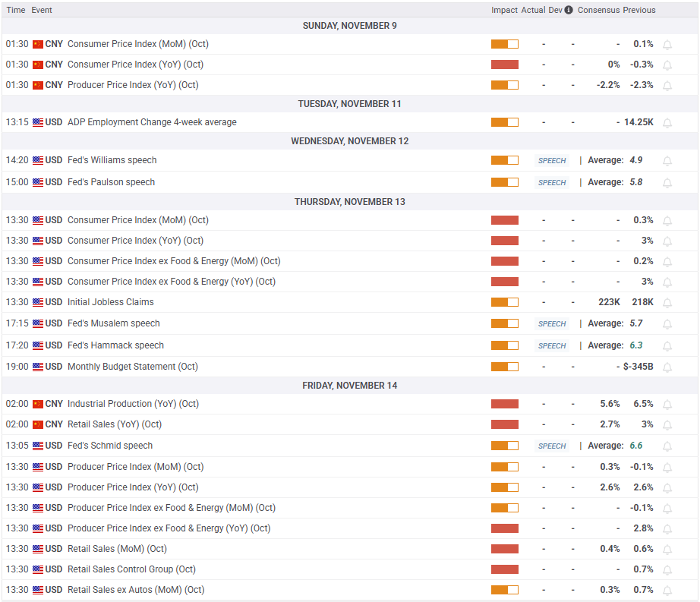Image resolution: width=700 pixels, height=602 pixels.
Task: Expand Retail Sales ex Autos (MoM) row
Action: [135, 590]
